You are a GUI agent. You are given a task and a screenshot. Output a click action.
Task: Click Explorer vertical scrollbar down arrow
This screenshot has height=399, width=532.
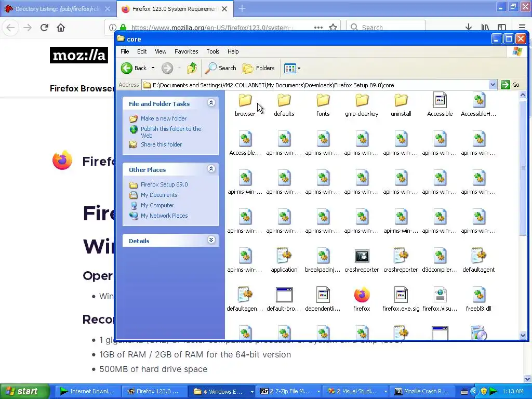click(x=523, y=335)
